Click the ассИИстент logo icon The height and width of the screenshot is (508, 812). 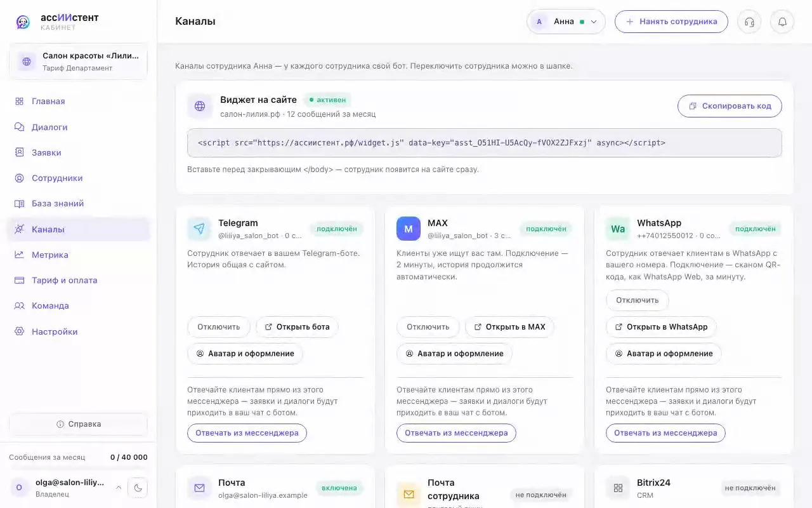[x=23, y=22]
